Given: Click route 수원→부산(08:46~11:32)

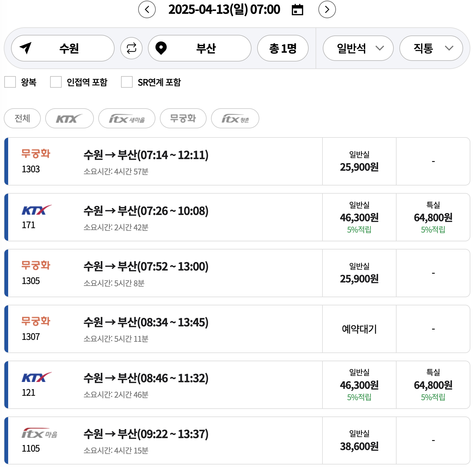Looking at the screenshot, I should tap(146, 378).
